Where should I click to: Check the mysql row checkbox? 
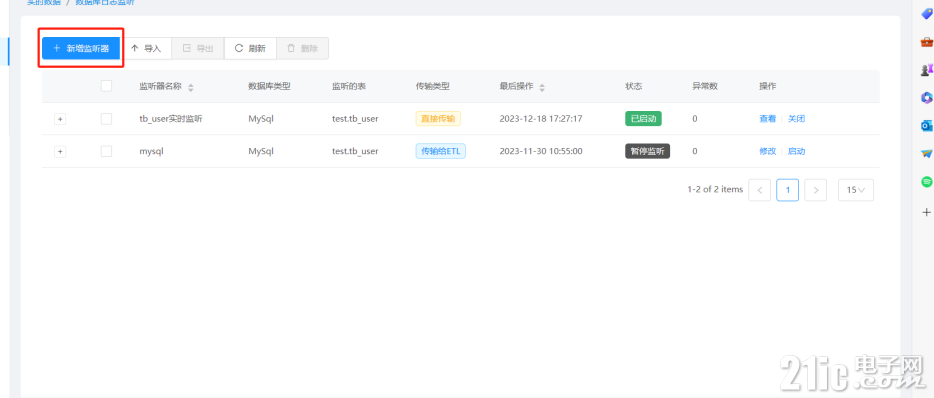[x=106, y=151]
